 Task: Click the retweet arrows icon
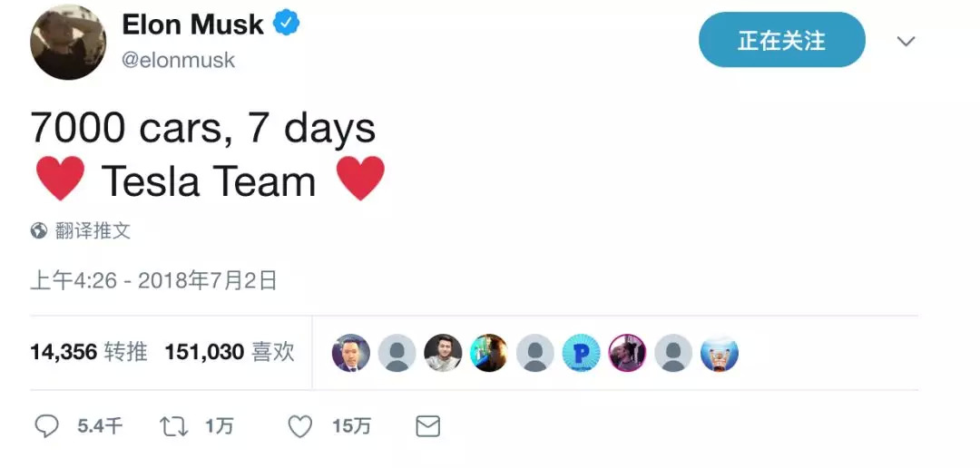173,426
